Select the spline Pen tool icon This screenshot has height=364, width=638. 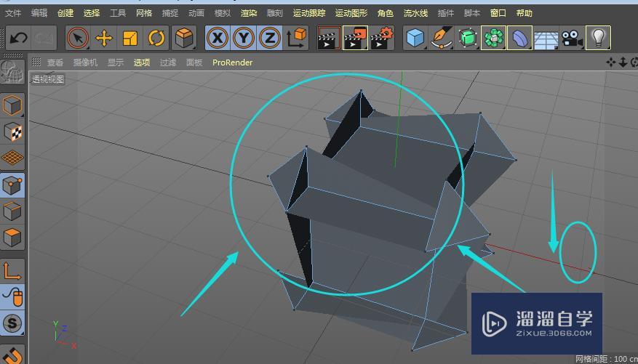(442, 39)
